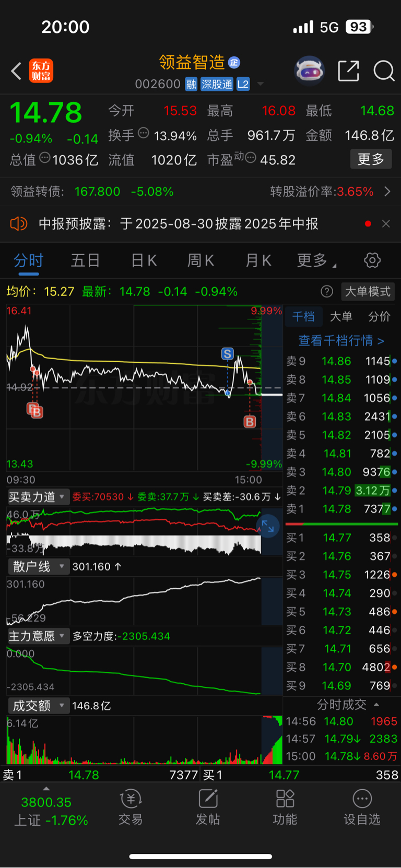The height and width of the screenshot is (868, 401).
Task: Open the search magnifier icon
Action: click(x=384, y=71)
